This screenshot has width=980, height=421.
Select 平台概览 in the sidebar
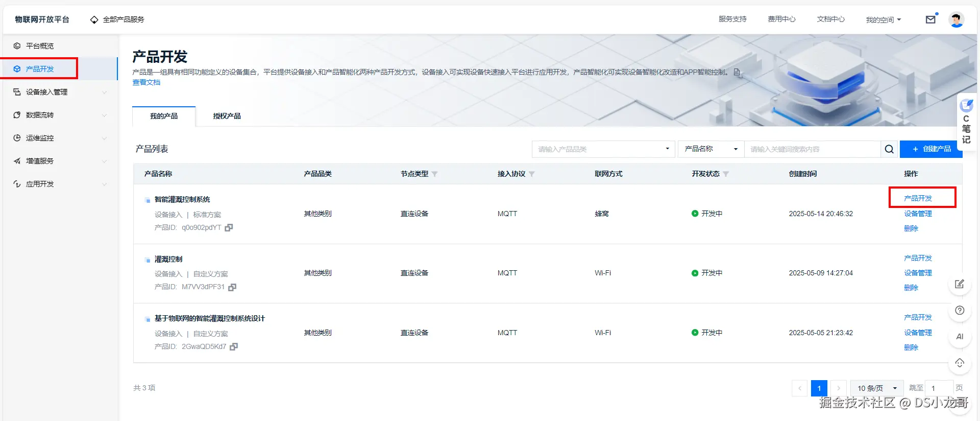coord(60,46)
